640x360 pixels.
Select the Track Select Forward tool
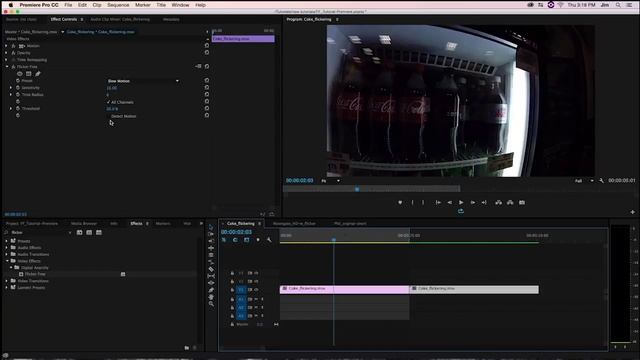point(211,234)
